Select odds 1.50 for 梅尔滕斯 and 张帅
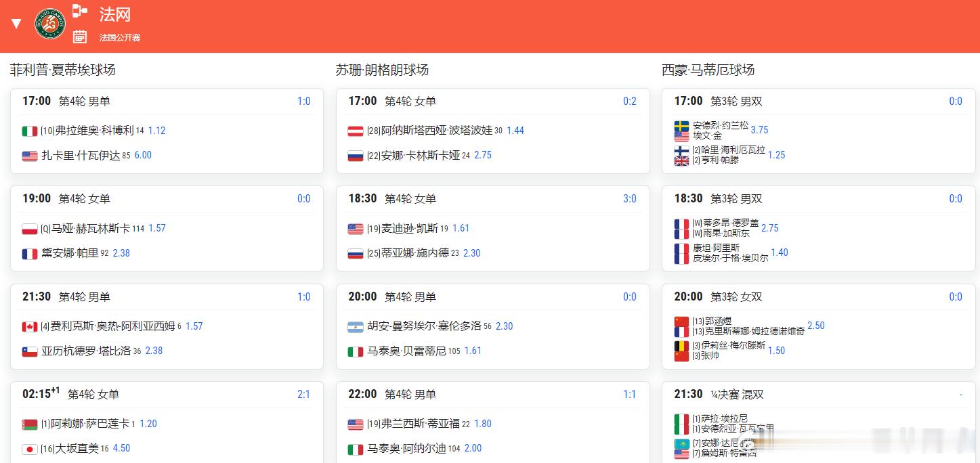This screenshot has height=463, width=980. tap(777, 351)
